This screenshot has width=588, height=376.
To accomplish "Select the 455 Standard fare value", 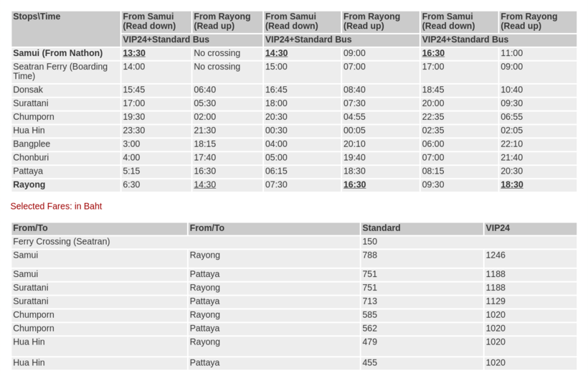I will coord(369,363).
